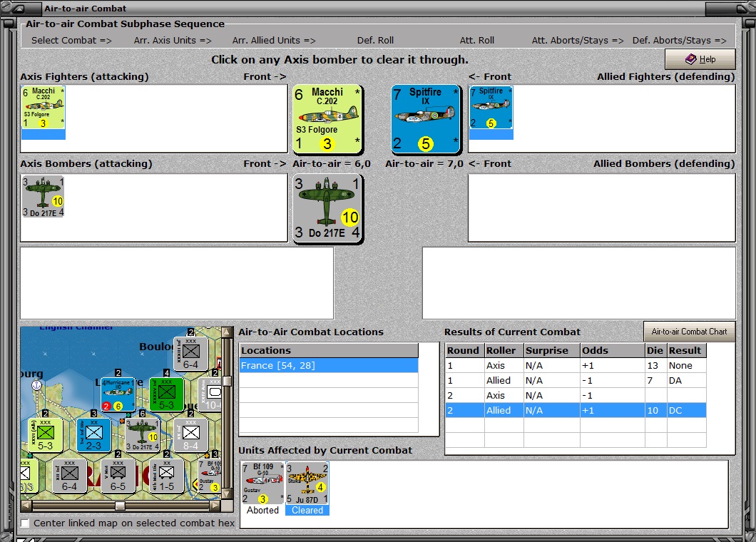Select the highlighted DC result cell

[687, 410]
